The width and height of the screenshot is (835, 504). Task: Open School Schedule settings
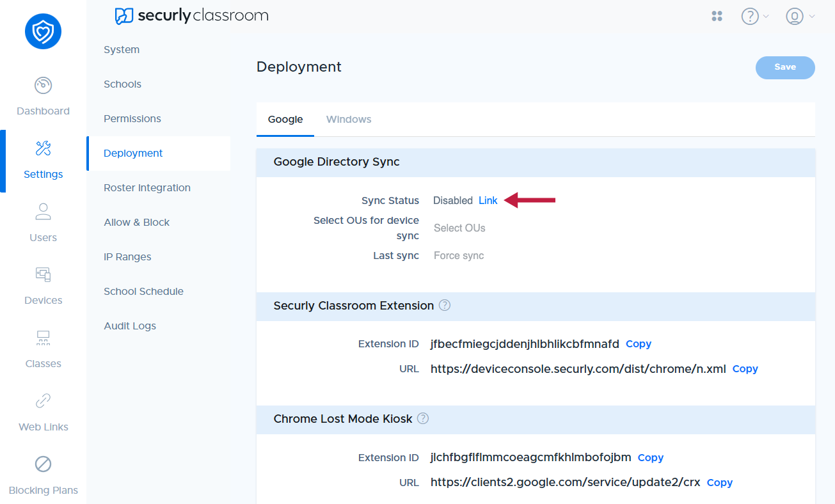143,291
